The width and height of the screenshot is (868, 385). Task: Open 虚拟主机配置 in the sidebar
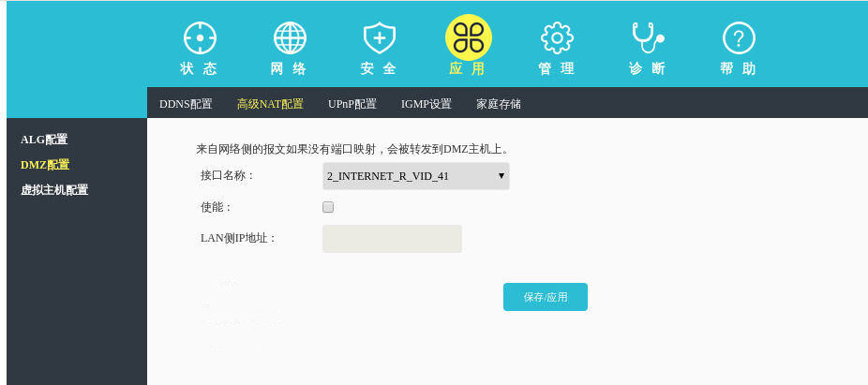[x=54, y=190]
